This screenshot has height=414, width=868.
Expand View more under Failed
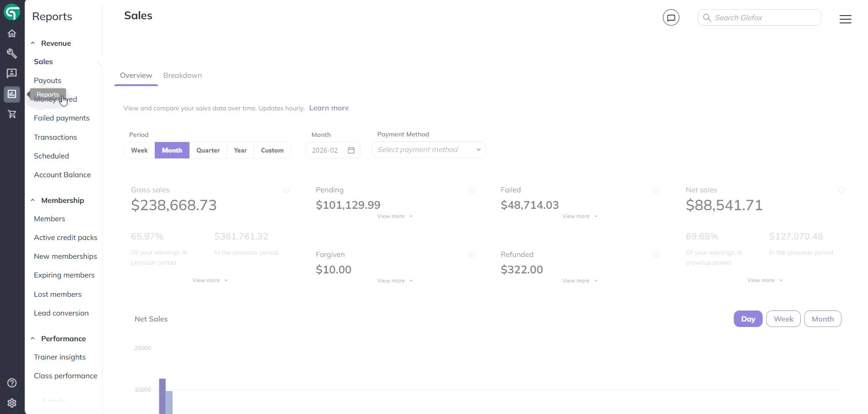(x=580, y=216)
